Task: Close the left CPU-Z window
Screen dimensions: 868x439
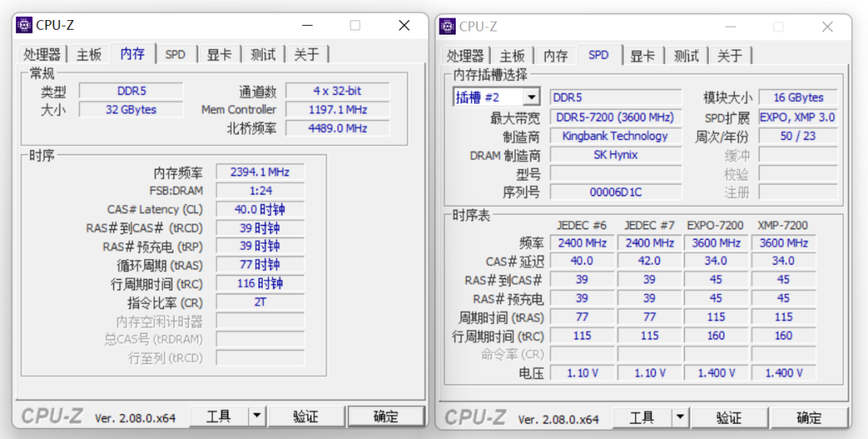Action: click(404, 26)
